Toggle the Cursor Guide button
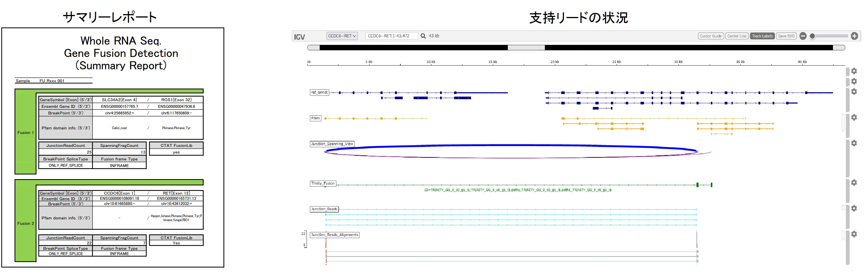868x272 pixels. tap(711, 36)
